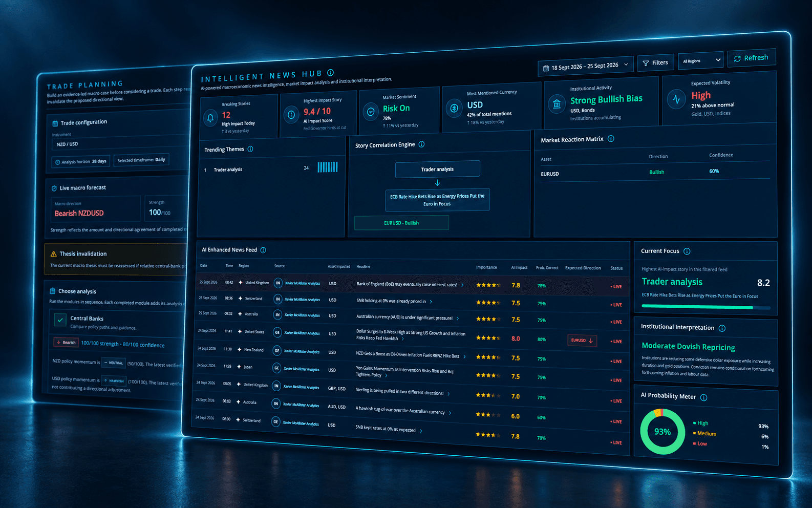Viewport: 812px width, 508px height.
Task: Click the NZD / USD instrument field
Action: point(120,143)
